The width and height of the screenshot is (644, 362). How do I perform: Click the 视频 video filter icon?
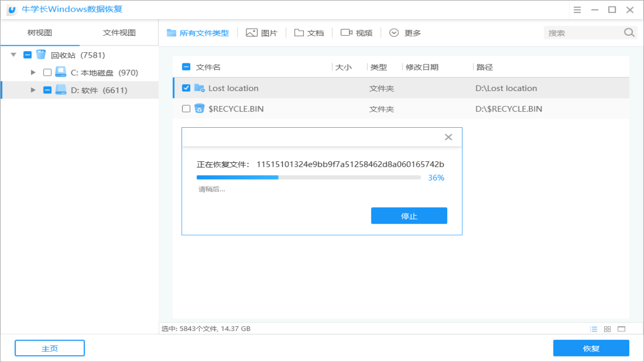click(x=346, y=32)
